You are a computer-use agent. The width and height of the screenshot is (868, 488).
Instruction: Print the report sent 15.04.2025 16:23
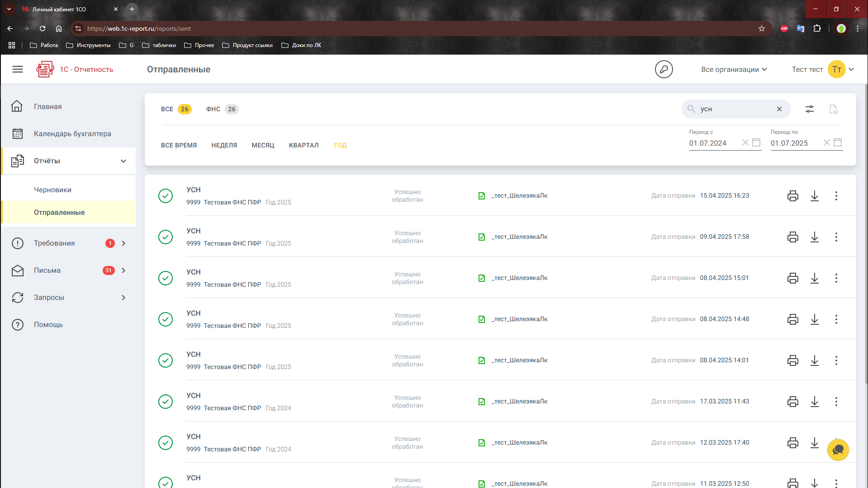coord(792,196)
